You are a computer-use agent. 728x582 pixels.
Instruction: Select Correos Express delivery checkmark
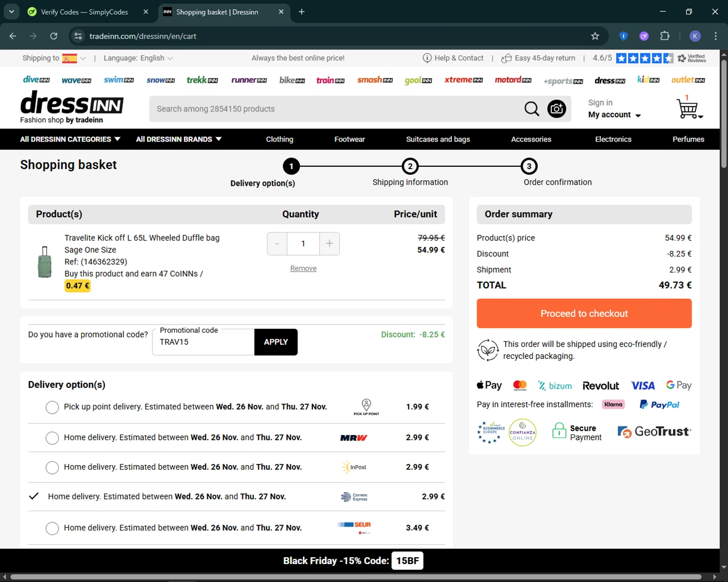click(x=33, y=496)
